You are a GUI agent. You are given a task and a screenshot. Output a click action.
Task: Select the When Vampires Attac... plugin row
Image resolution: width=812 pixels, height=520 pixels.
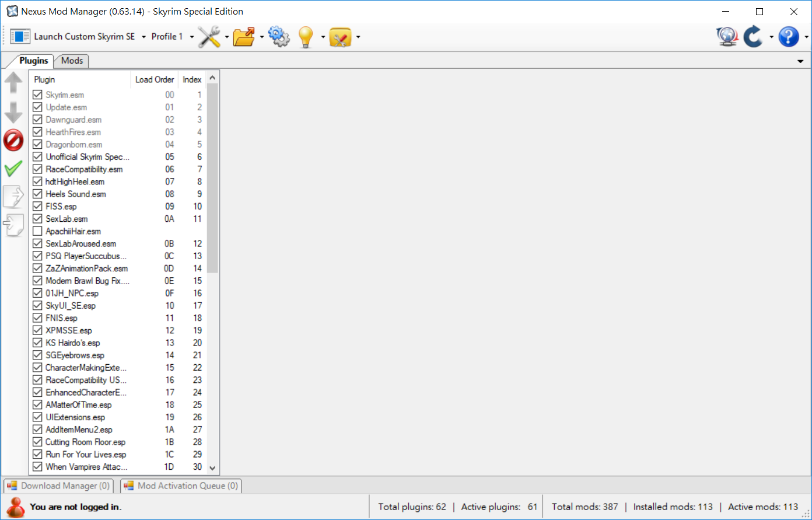tap(118, 466)
